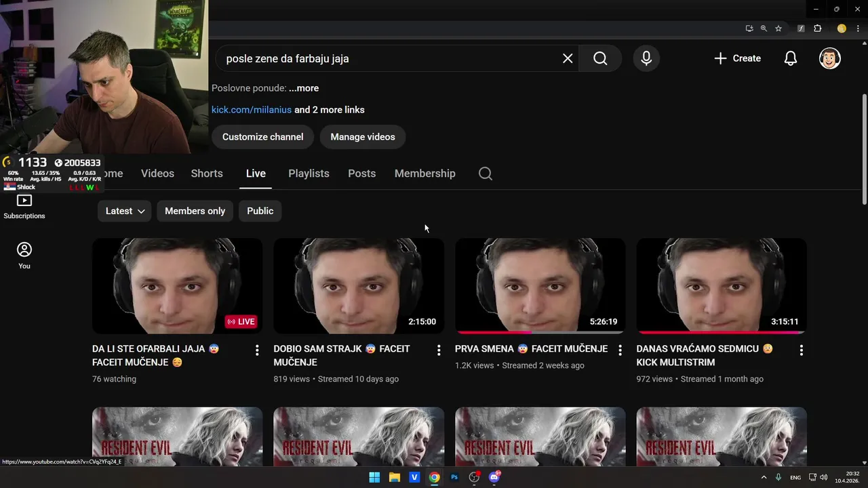Click the taskbar microphone tray icon
The height and width of the screenshot is (488, 868).
point(778,477)
